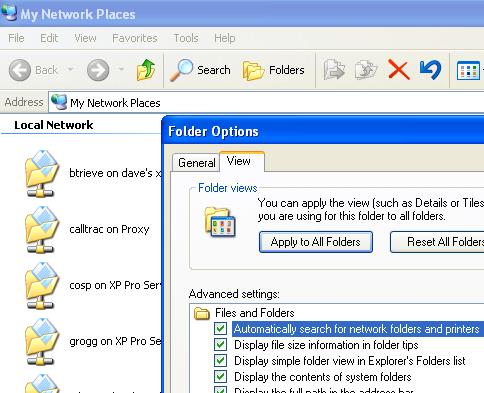The image size is (484, 393).
Task: Select Display simple folder view row text
Action: [x=350, y=361]
